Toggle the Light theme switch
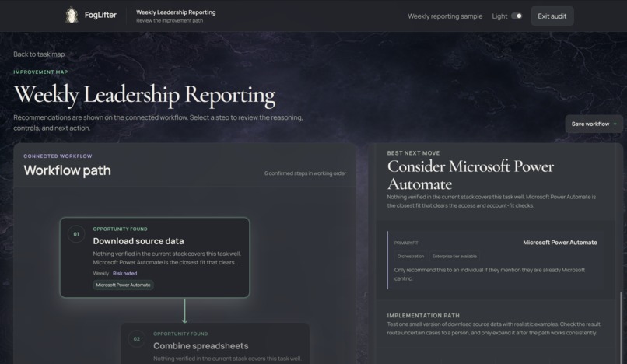 coord(517,16)
